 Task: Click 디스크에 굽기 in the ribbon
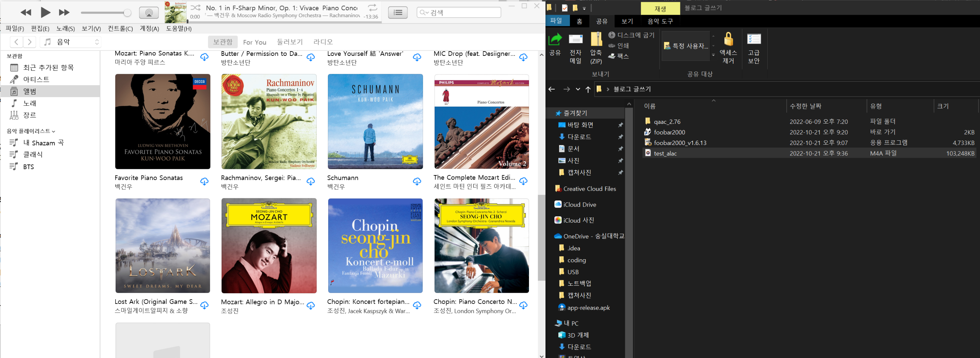pos(631,35)
